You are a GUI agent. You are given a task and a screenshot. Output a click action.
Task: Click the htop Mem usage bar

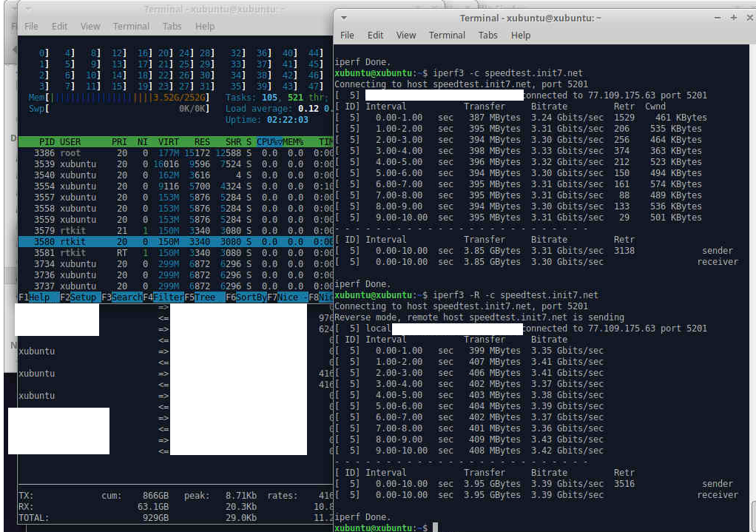pos(119,98)
